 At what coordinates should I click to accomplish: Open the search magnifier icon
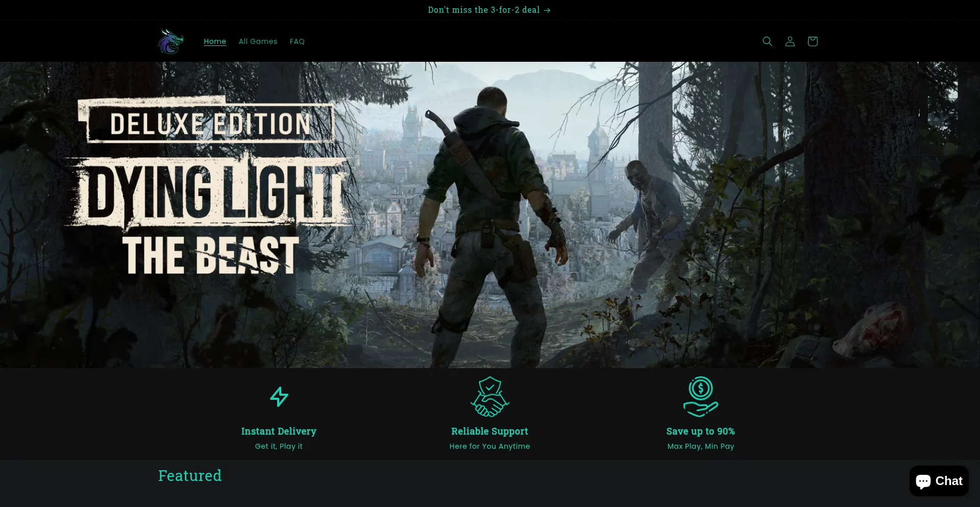[767, 41]
